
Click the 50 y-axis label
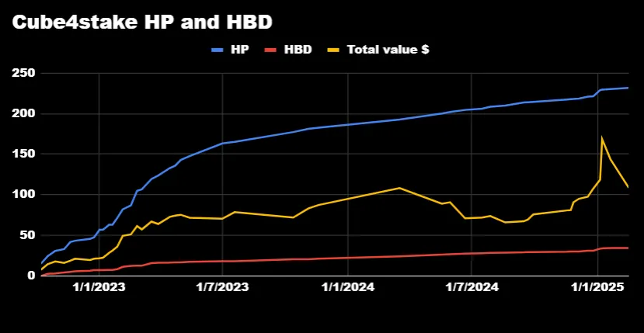click(29, 235)
